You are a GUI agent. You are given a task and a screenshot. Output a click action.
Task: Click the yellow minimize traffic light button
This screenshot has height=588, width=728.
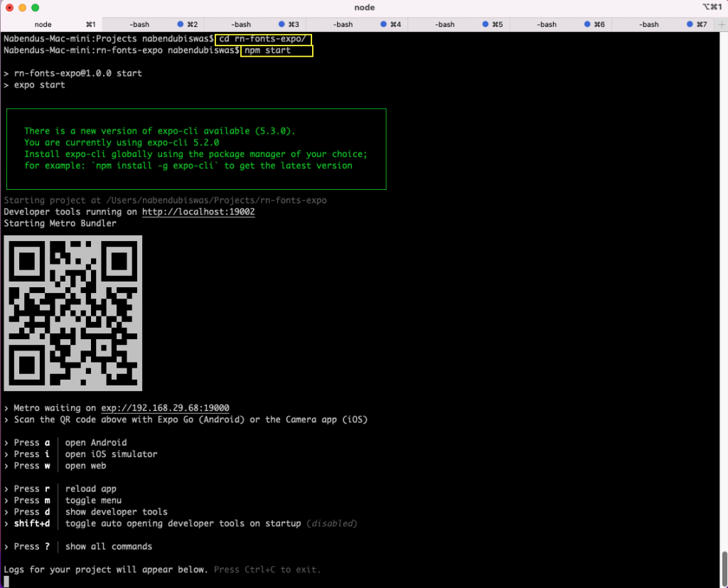[x=21, y=7]
